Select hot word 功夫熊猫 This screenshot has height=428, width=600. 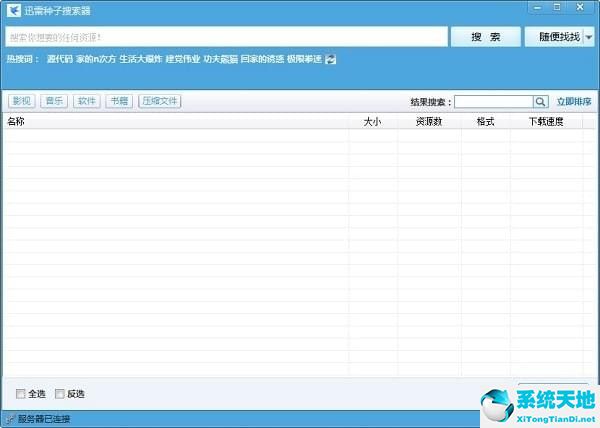click(220, 59)
